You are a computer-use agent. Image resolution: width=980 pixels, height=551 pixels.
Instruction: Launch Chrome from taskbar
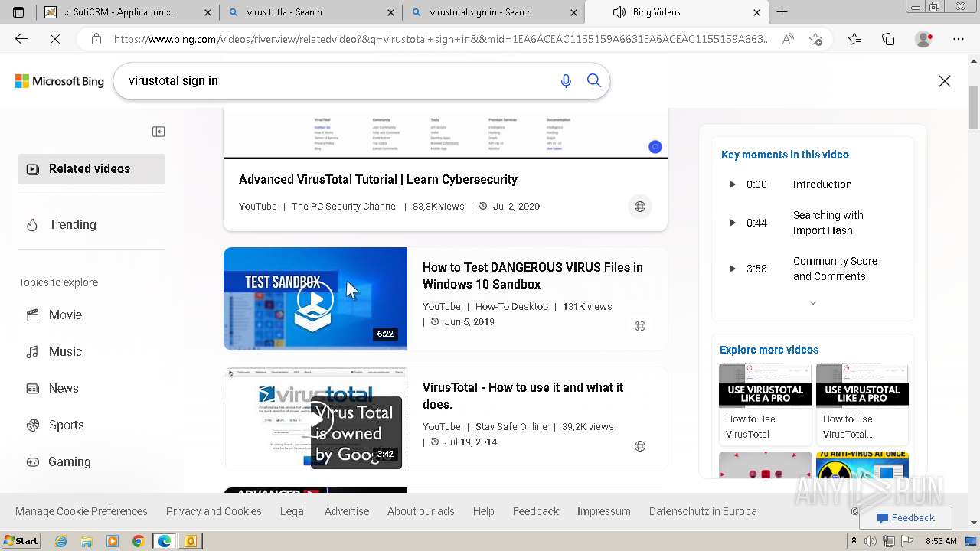[138, 541]
